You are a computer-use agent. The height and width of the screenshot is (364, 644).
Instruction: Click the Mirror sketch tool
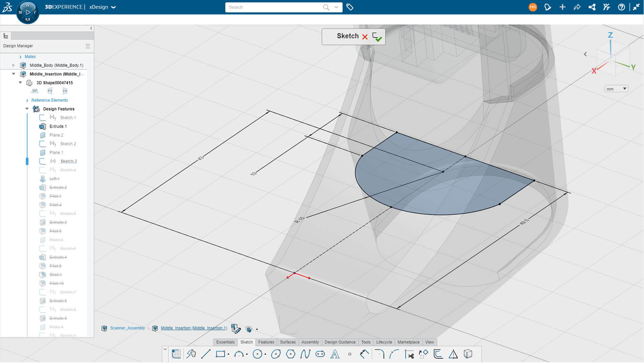pyautogui.click(x=453, y=354)
